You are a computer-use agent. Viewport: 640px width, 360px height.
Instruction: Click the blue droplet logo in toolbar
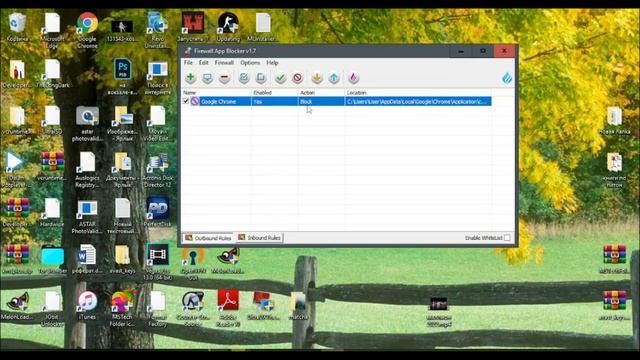(507, 78)
